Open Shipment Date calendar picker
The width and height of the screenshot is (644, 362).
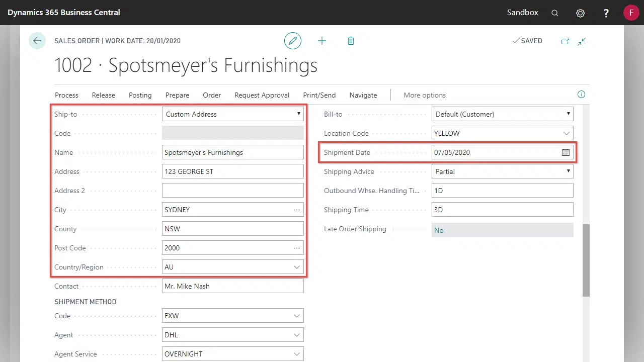tap(566, 152)
